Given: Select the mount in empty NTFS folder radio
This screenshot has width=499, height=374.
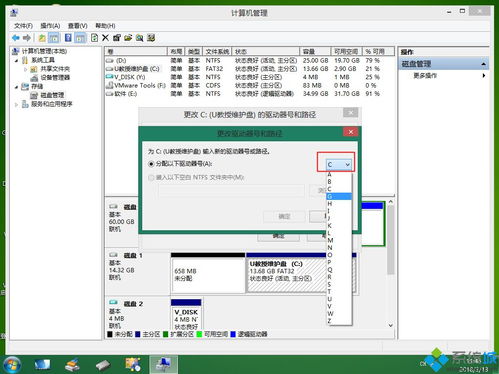Looking at the screenshot, I should pos(151,177).
